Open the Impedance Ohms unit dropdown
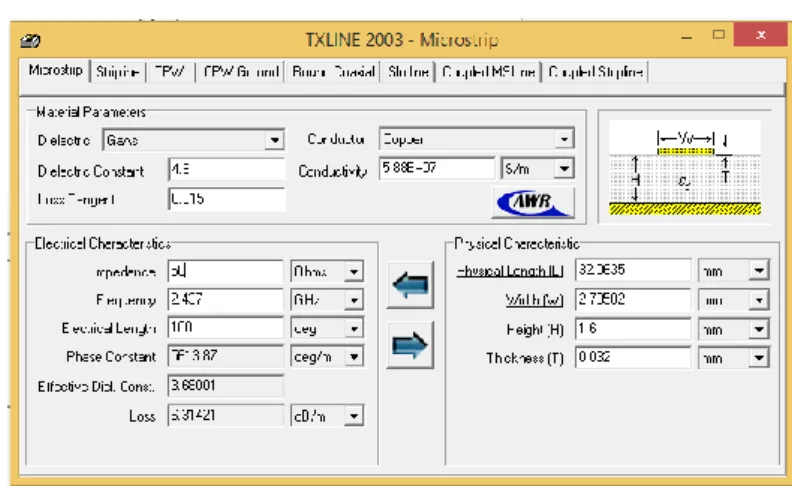 (x=354, y=272)
